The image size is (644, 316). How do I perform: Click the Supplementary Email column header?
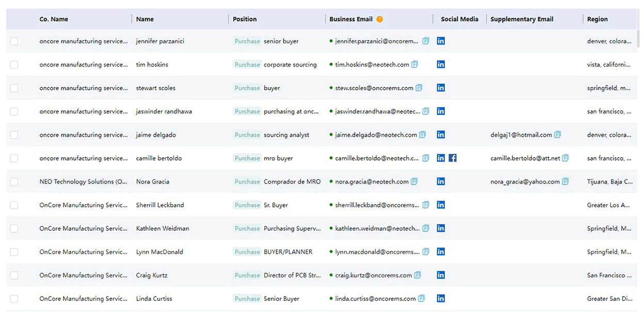[x=522, y=19]
